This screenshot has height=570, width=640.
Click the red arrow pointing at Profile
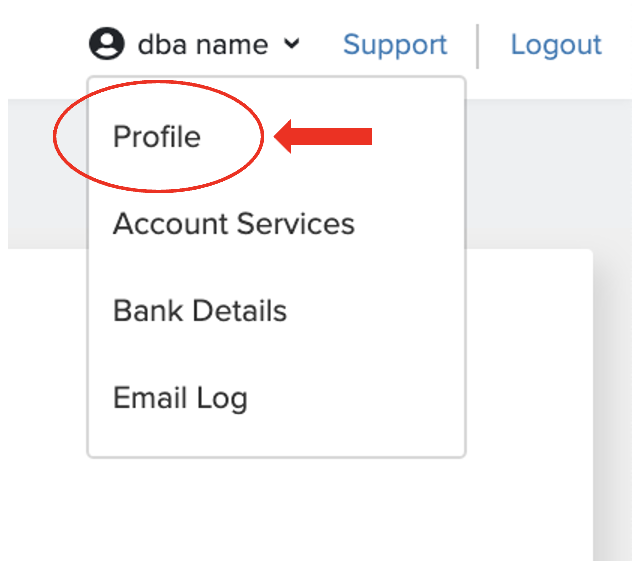tap(323, 136)
